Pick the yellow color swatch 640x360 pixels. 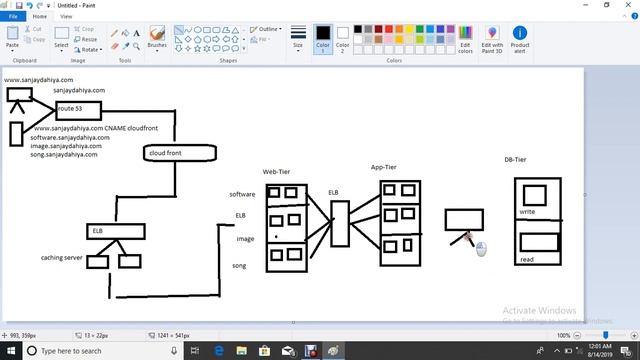(x=409, y=29)
